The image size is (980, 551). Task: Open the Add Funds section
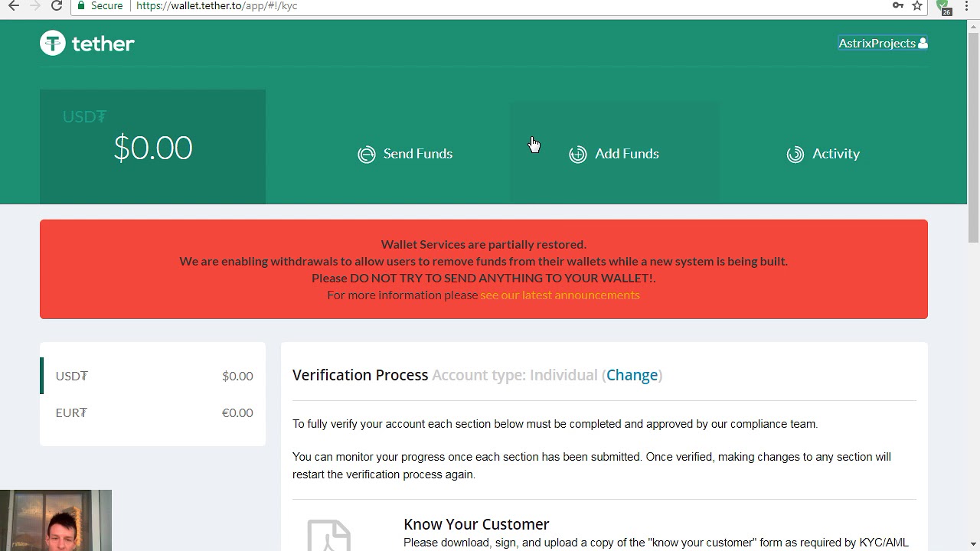[x=614, y=154]
